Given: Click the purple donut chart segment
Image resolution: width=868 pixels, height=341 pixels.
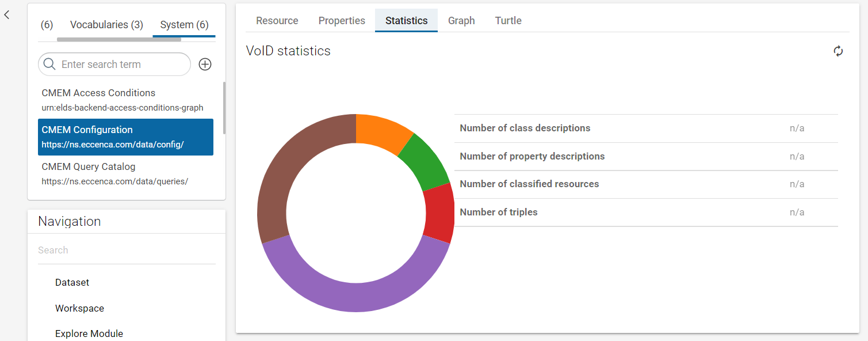Looking at the screenshot, I should 356,297.
